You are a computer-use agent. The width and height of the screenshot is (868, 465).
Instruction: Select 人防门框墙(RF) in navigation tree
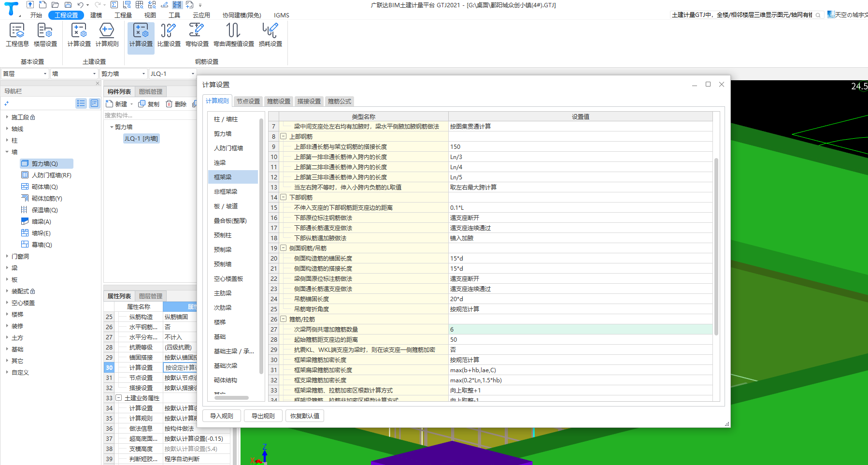click(51, 175)
